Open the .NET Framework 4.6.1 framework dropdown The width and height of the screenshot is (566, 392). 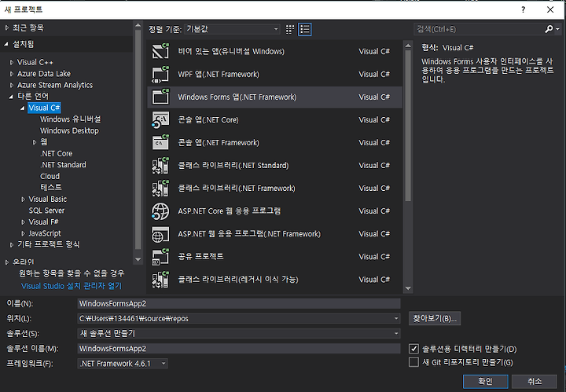pos(123,364)
